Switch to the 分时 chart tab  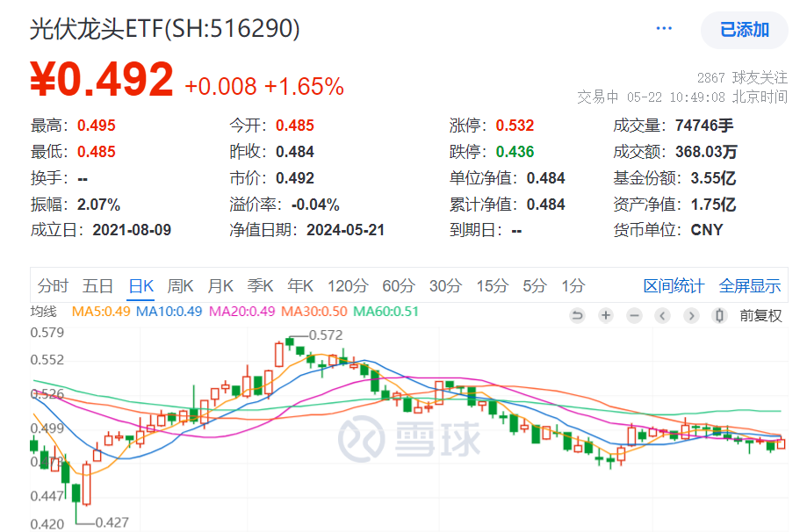pos(53,285)
